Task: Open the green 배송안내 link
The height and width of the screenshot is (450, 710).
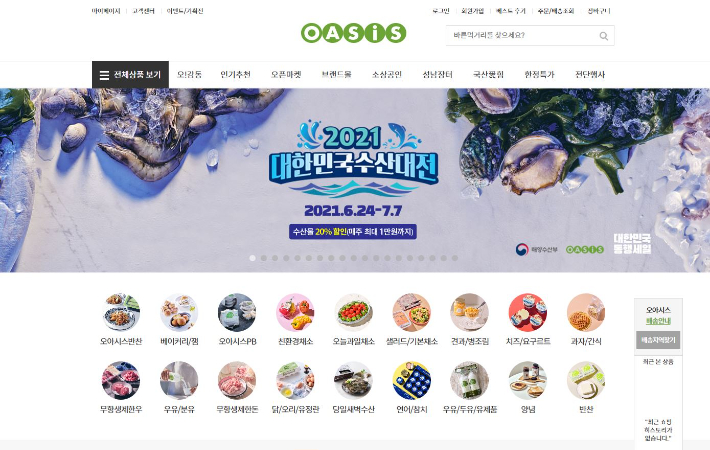Action: tap(658, 321)
